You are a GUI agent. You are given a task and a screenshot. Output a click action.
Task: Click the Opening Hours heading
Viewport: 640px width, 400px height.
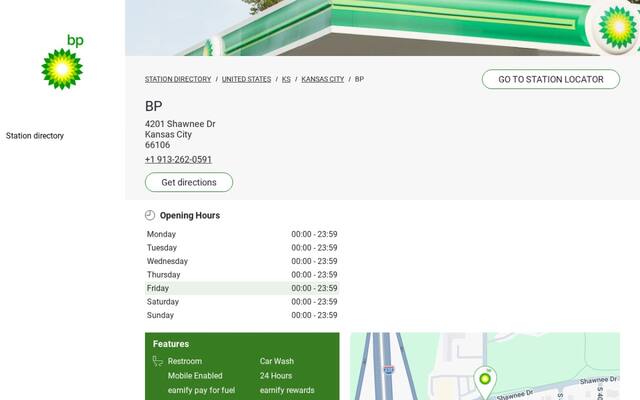click(190, 216)
